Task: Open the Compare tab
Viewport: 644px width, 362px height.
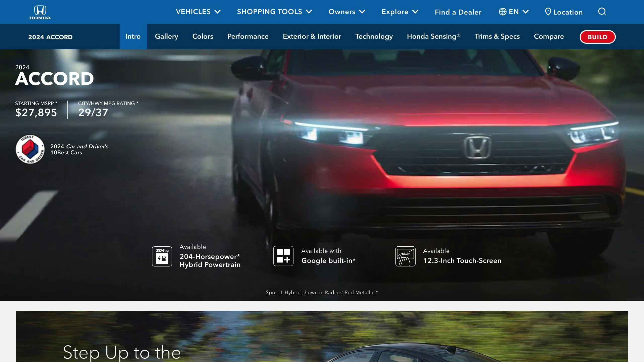Action: point(549,36)
